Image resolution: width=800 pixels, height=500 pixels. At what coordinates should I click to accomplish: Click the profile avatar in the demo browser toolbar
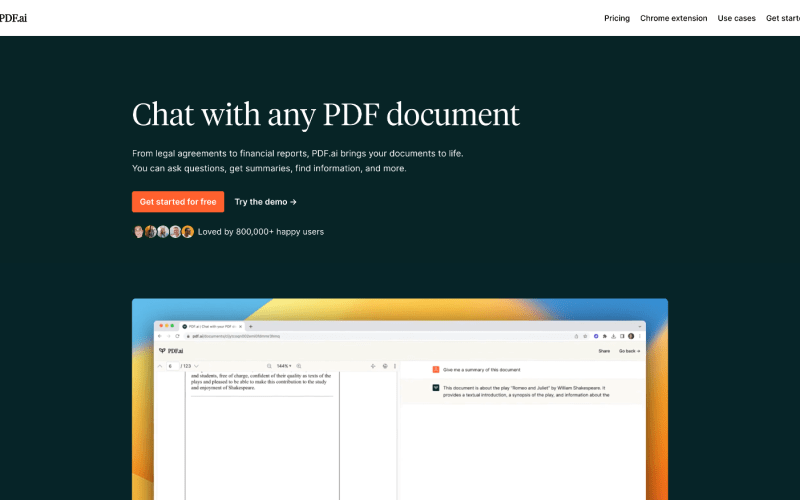[631, 336]
